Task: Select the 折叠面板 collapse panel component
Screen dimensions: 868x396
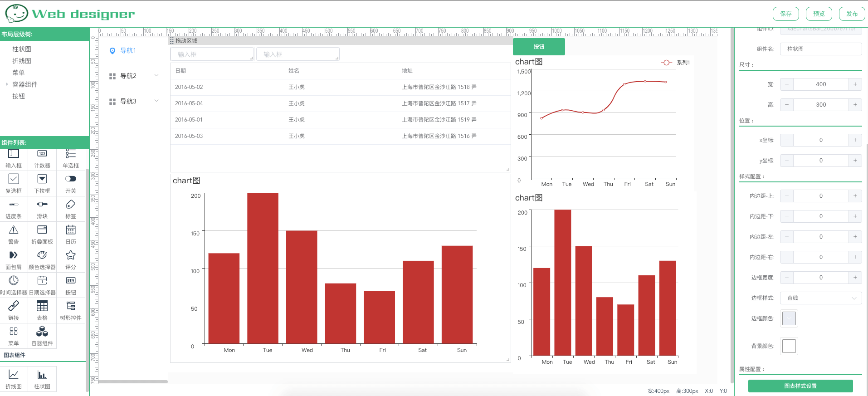Action: coord(42,234)
